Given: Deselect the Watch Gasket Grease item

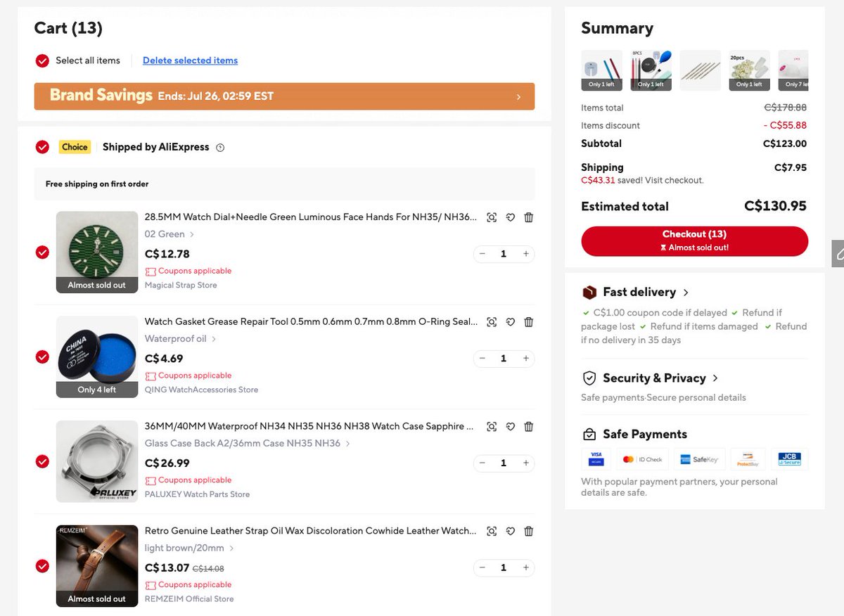Looking at the screenshot, I should click(x=42, y=357).
